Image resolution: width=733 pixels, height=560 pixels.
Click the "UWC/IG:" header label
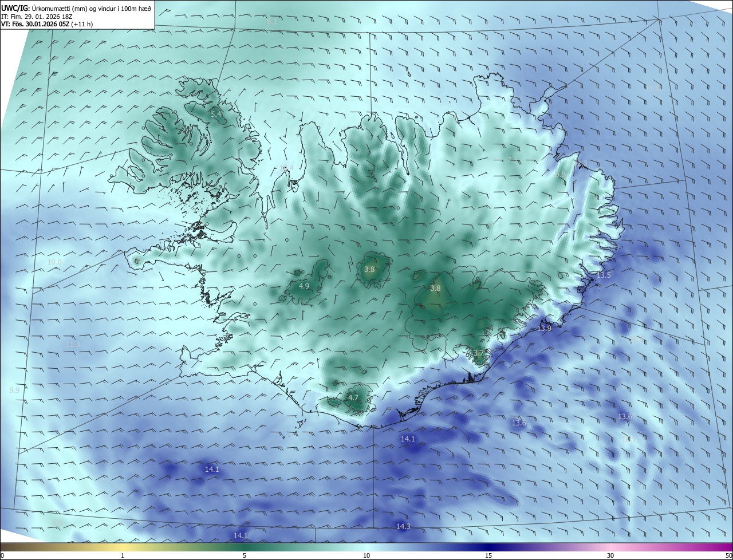pos(15,8)
